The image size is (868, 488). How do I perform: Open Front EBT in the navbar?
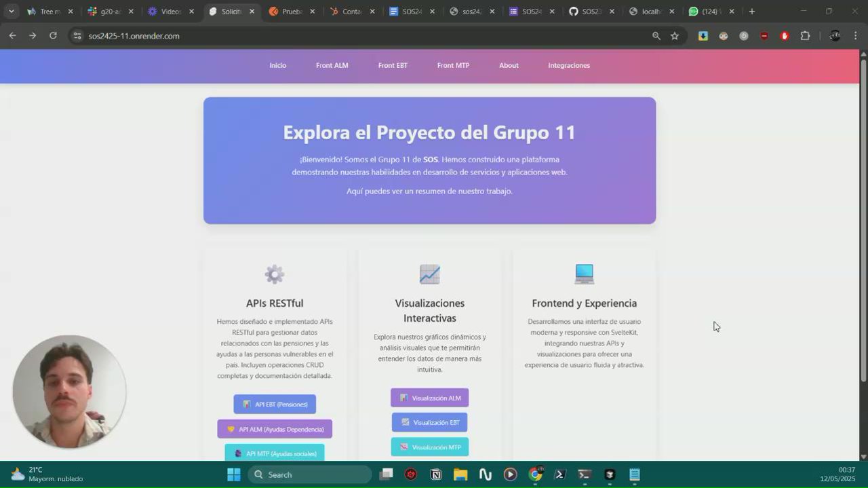click(393, 65)
